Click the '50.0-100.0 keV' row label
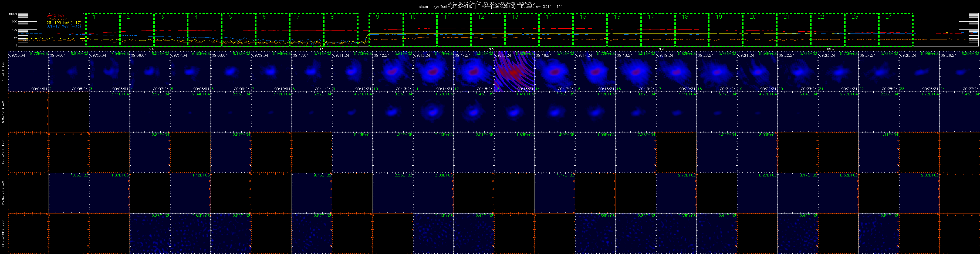This screenshot has height=254, width=980. tap(4, 233)
